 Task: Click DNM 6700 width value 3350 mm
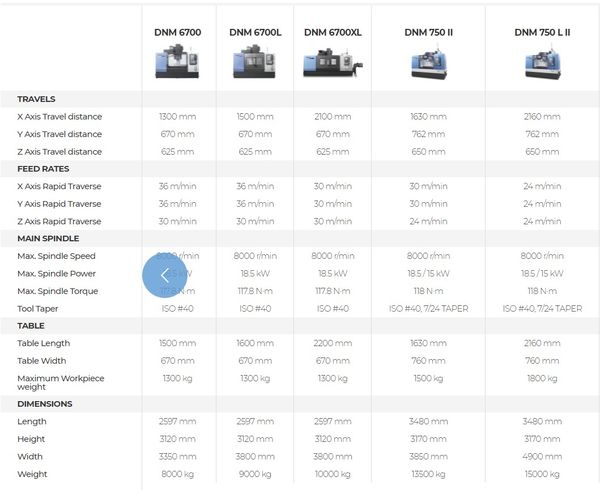178,456
